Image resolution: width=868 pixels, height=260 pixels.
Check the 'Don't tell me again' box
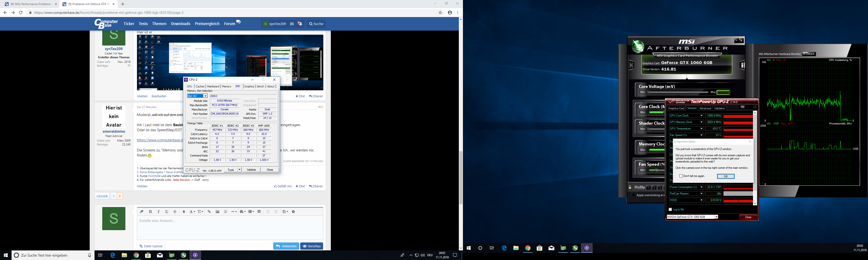(681, 176)
